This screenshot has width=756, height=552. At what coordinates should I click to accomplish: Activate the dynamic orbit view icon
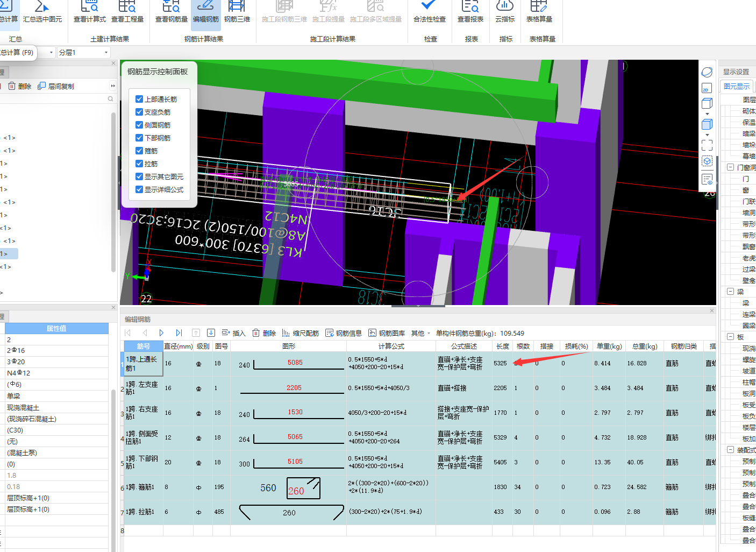[707, 72]
